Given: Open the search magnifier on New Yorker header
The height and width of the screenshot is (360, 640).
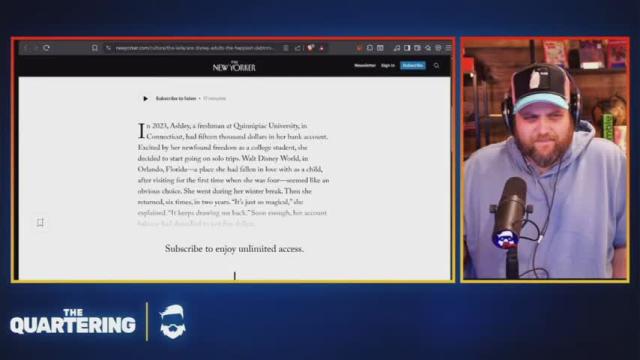Looking at the screenshot, I should coord(436,65).
